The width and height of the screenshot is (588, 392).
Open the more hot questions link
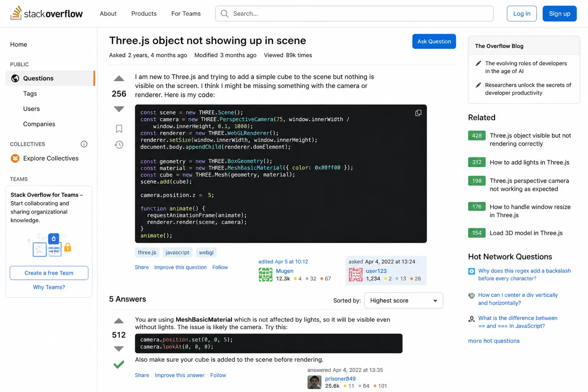coord(494,341)
